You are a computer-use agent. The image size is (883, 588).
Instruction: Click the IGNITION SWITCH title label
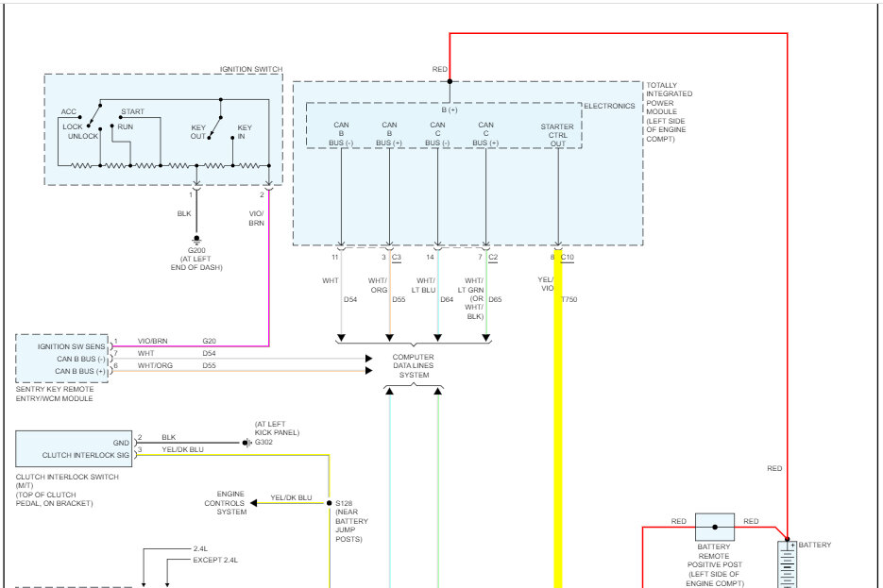pos(251,69)
